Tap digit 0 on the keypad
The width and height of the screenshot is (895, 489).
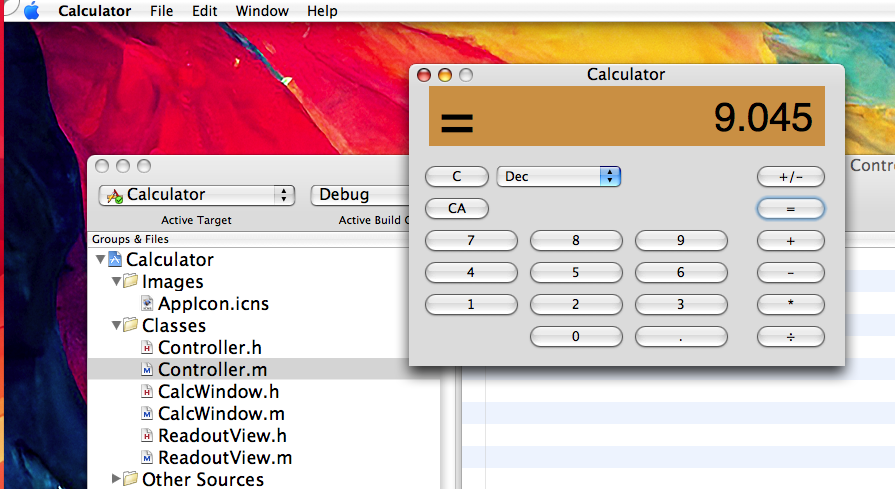(576, 337)
